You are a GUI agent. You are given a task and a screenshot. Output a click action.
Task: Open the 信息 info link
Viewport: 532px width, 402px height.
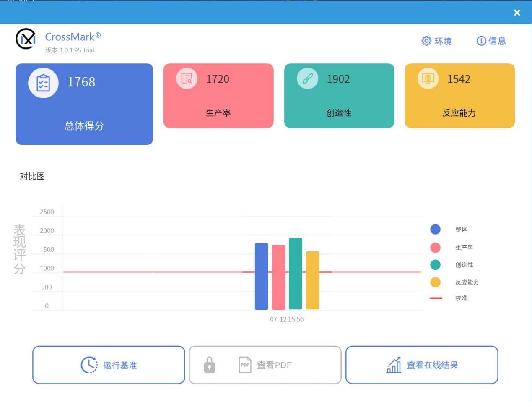pos(491,41)
